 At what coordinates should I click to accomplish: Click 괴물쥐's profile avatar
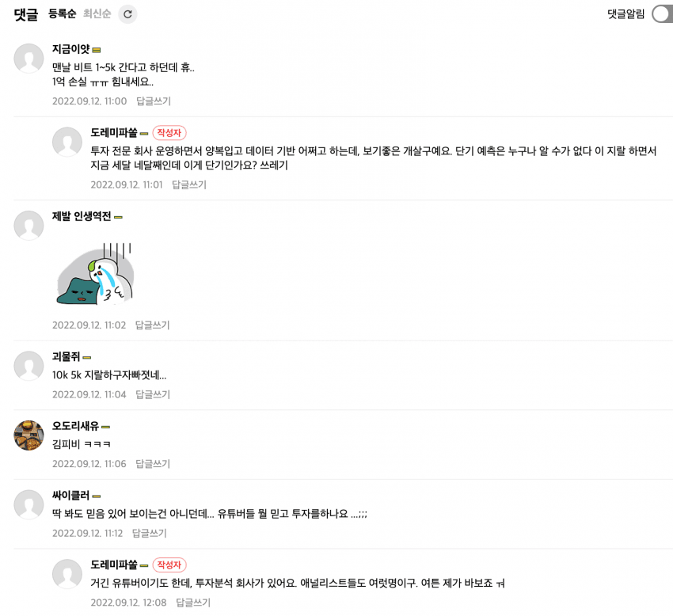pyautogui.click(x=29, y=366)
